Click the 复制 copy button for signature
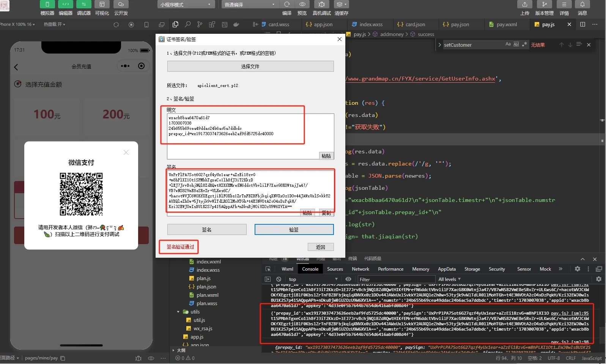Viewport: 606px width, 364px height. pos(326,213)
